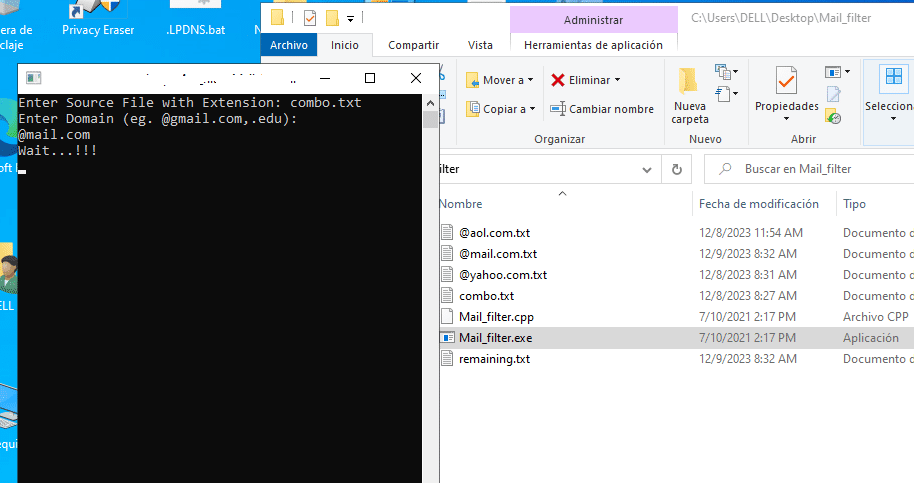
Task: Select the Administrar contextual tab
Action: pos(593,20)
